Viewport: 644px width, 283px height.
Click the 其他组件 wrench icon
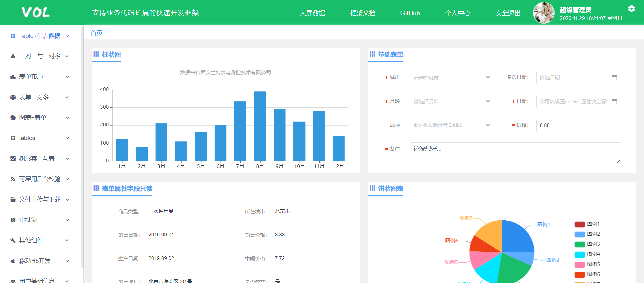(13, 240)
